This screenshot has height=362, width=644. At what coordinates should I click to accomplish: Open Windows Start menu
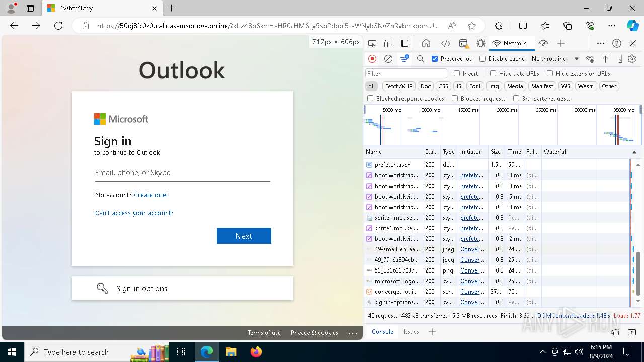12,352
